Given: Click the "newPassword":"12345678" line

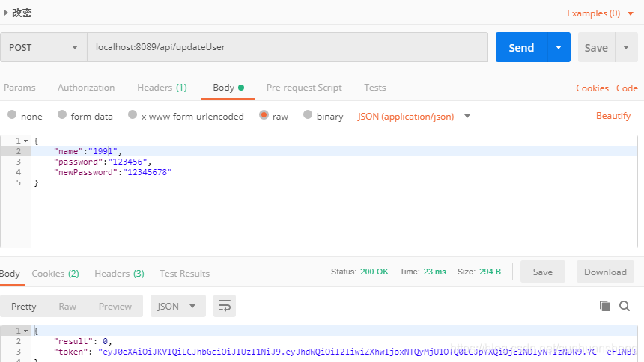Looking at the screenshot, I should click(112, 172).
